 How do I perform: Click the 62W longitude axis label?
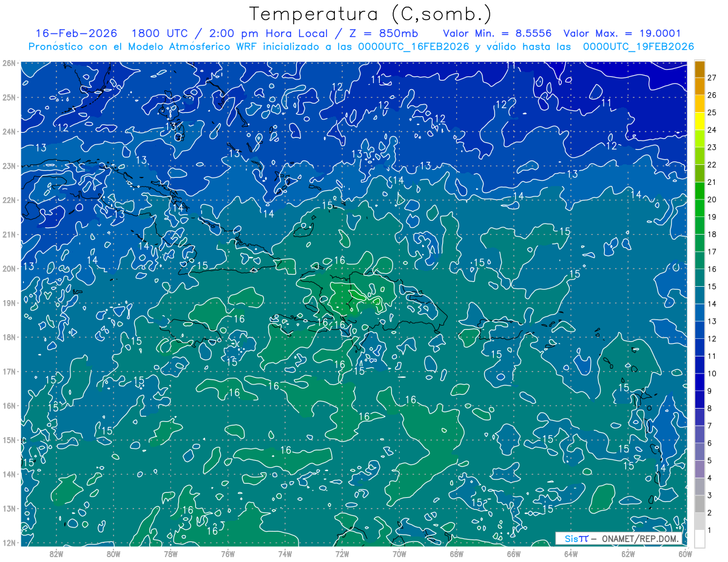[x=627, y=554]
